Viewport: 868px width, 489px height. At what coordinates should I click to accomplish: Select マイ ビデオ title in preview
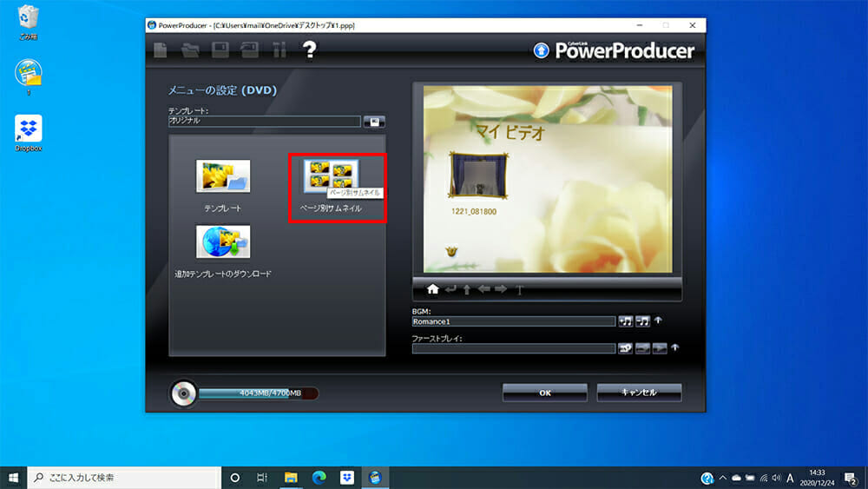tap(510, 132)
